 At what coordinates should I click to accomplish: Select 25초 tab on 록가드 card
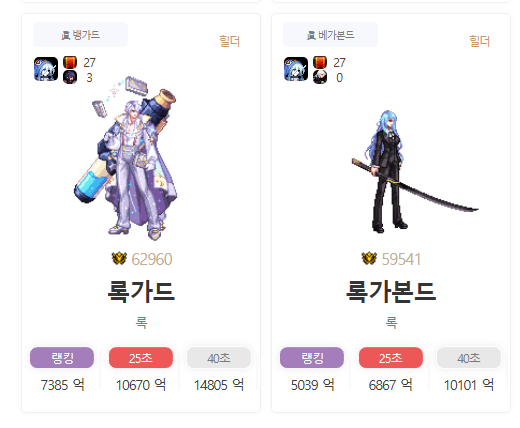[141, 358]
